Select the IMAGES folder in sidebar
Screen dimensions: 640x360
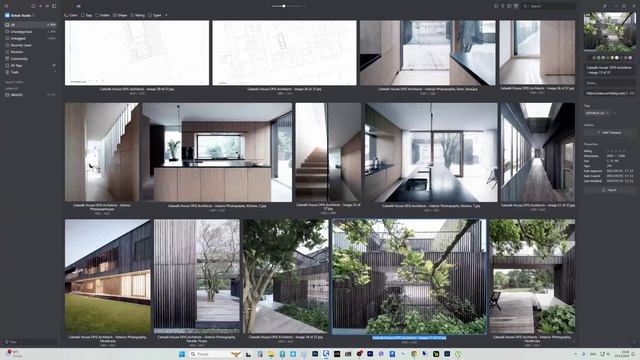30,95
